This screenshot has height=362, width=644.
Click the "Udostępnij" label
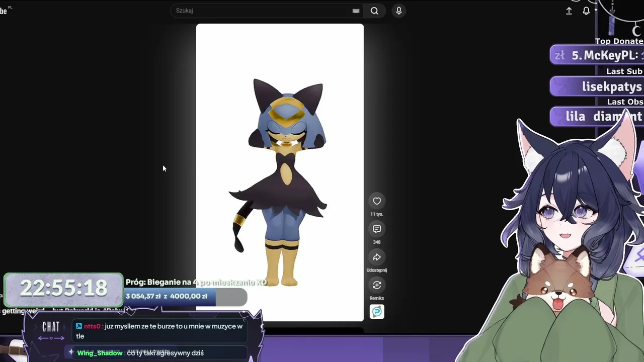[377, 270]
